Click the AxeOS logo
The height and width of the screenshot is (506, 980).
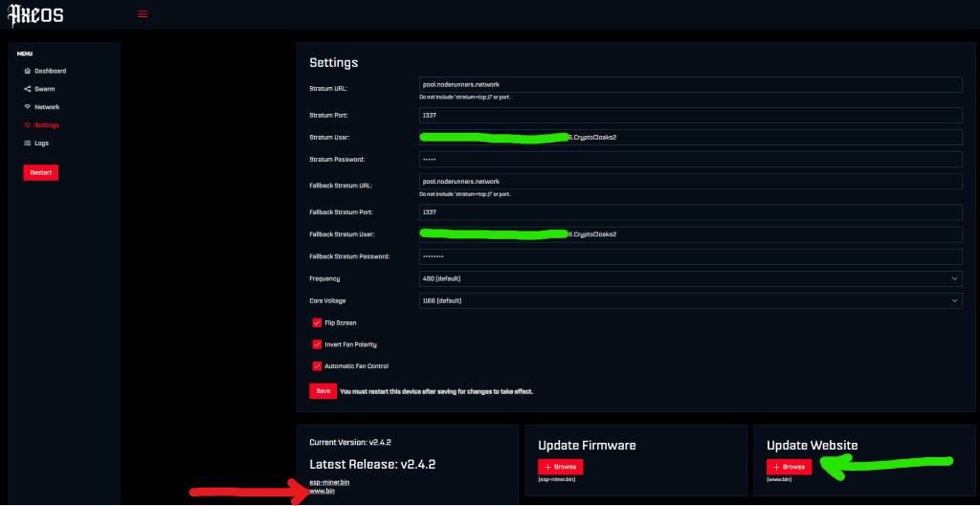pos(35,14)
